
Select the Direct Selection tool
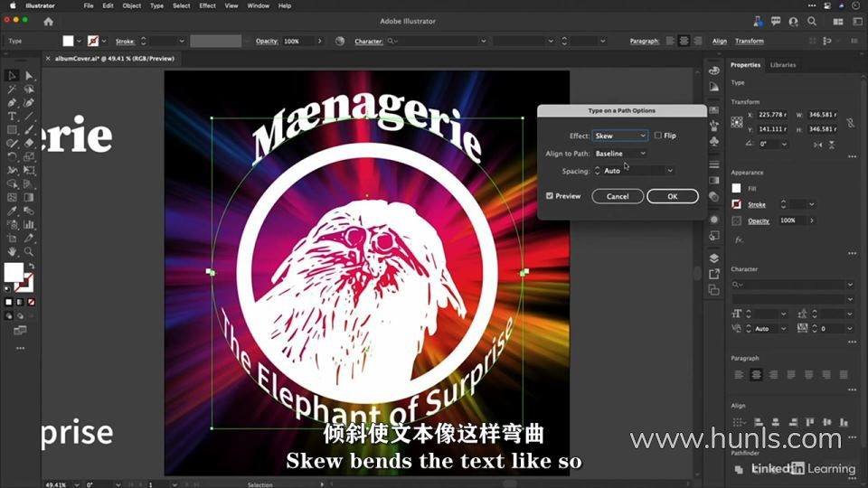coord(29,76)
